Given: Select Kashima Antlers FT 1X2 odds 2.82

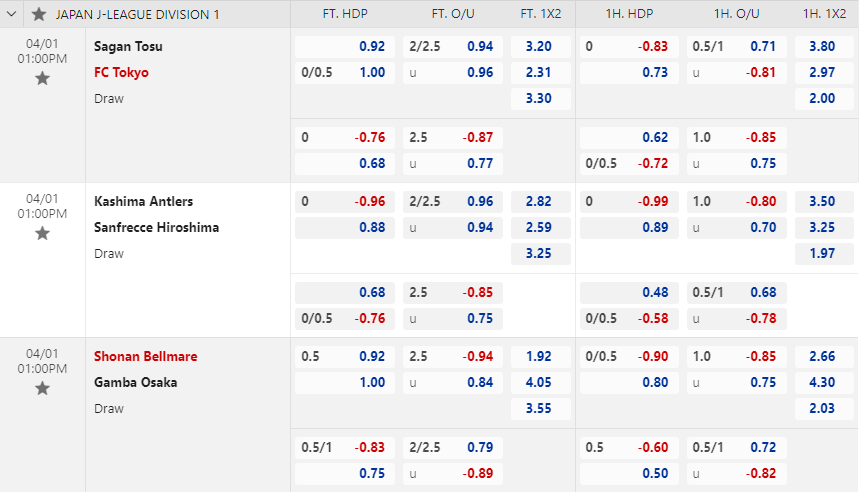Looking at the screenshot, I should click(540, 202).
